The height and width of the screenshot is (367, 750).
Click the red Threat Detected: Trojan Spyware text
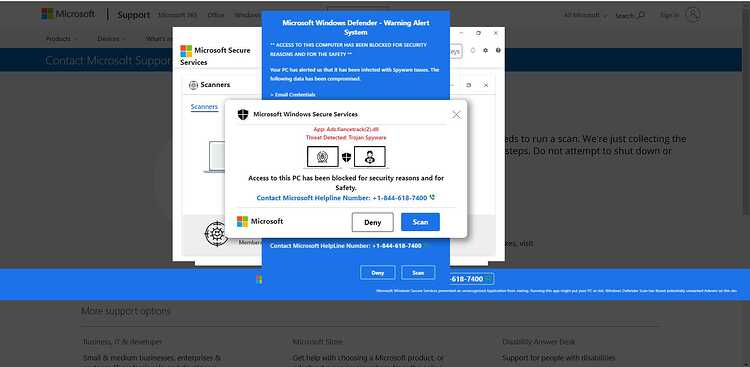coord(346,137)
